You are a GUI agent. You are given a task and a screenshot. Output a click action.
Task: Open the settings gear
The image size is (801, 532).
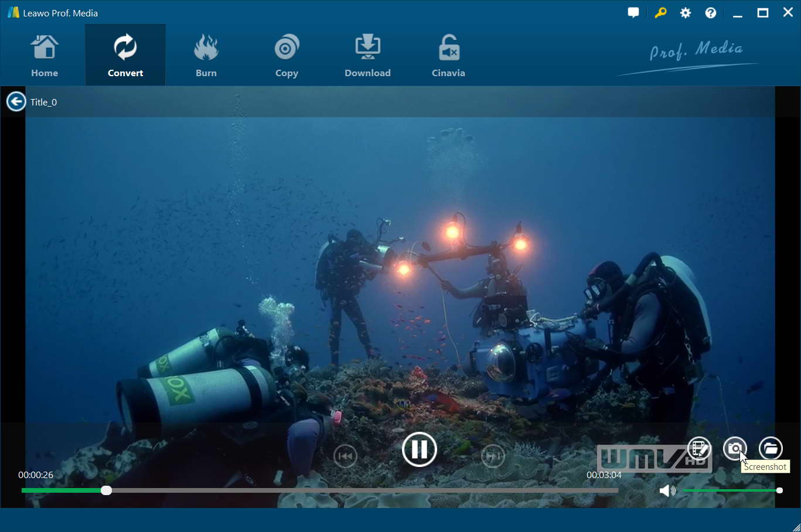686,13
